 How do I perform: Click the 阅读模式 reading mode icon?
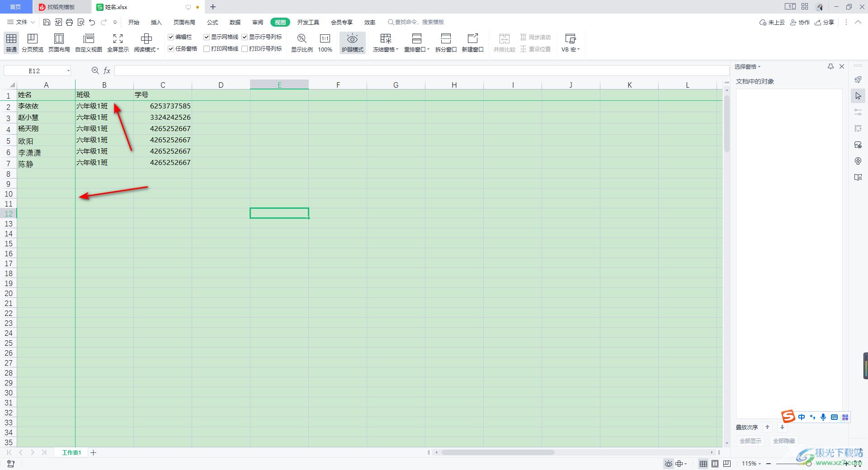coord(146,39)
